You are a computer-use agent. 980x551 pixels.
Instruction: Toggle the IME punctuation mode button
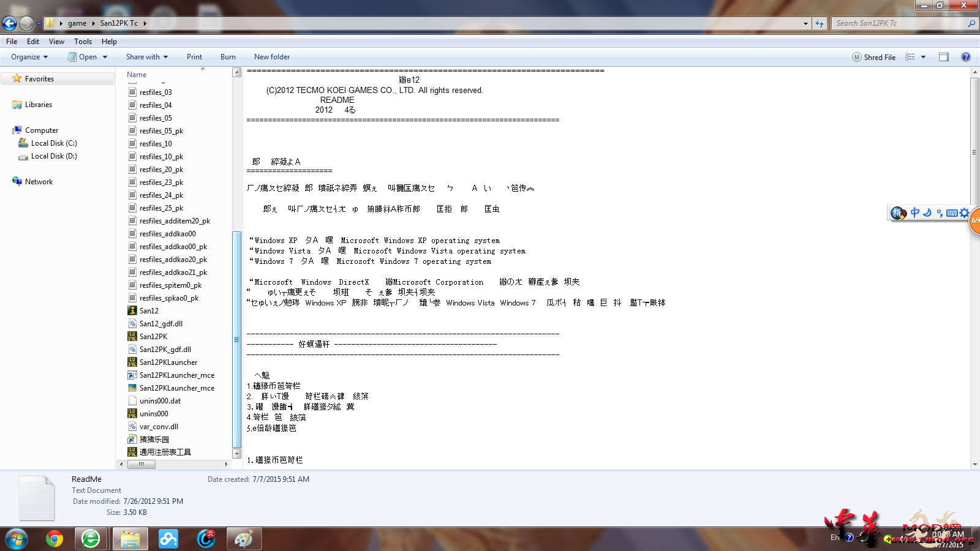[940, 213]
